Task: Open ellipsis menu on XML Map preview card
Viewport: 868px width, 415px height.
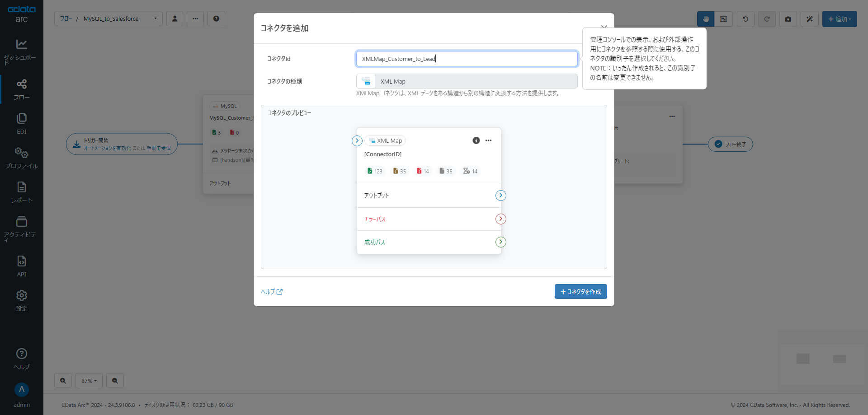Action: pyautogui.click(x=488, y=140)
